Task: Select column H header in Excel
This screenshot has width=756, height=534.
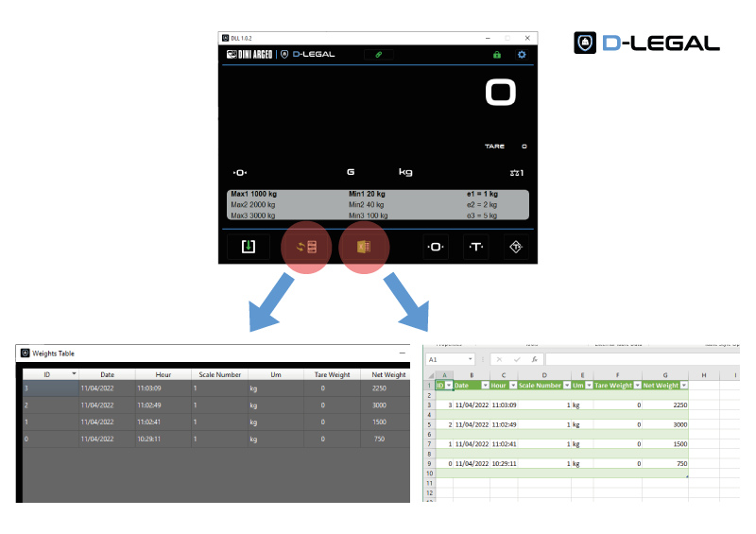Action: click(x=704, y=375)
